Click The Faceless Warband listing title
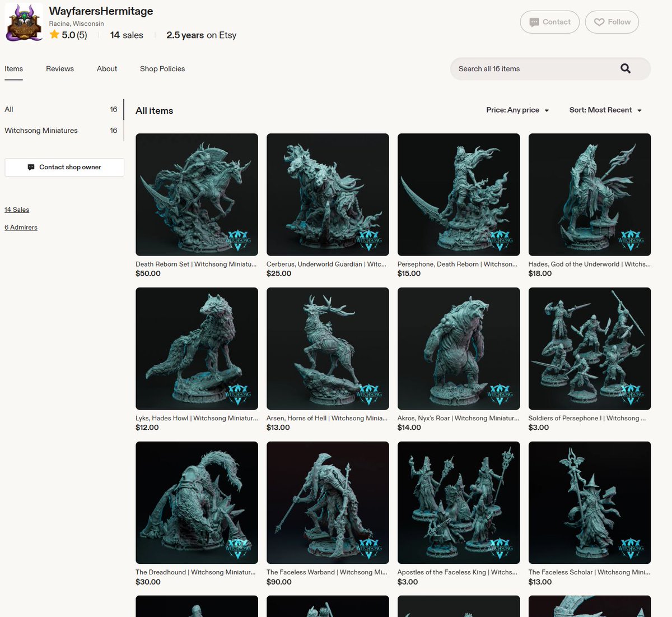 click(x=327, y=572)
